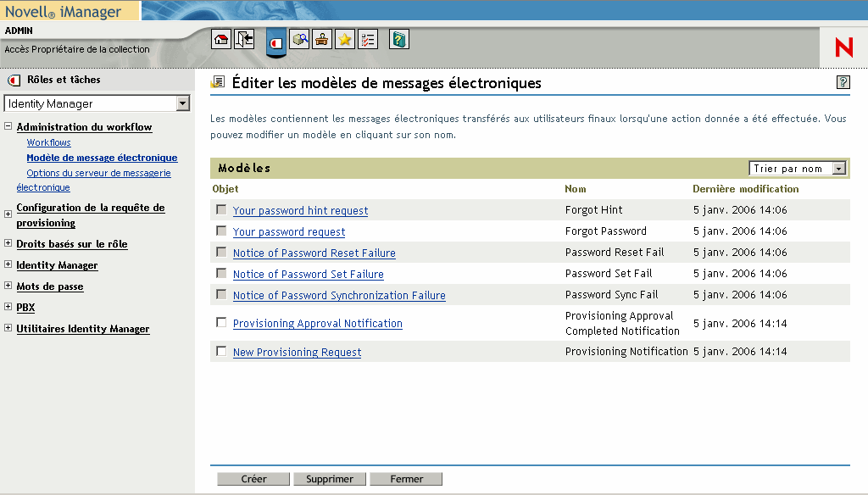Click the Supprimer button
Viewport: 868px width, 495px height.
330,479
